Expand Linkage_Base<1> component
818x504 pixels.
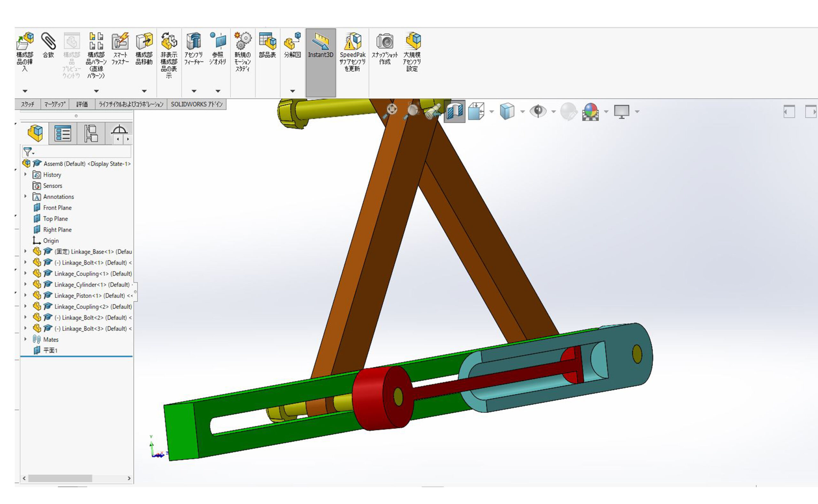point(25,251)
